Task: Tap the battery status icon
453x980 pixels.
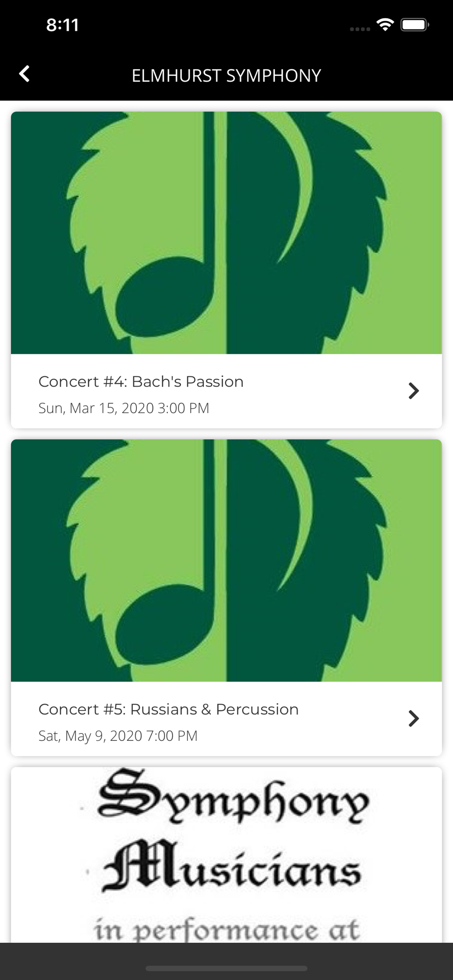Action: point(415,25)
